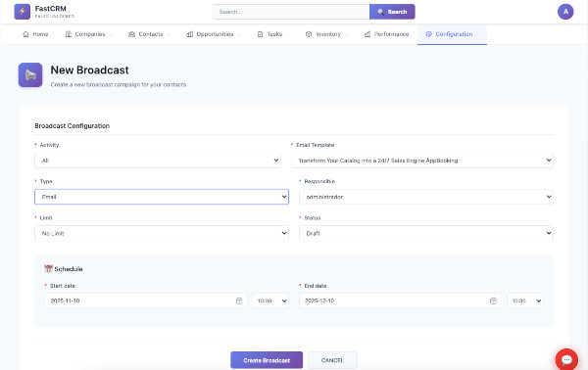Open the Email Template dropdown
This screenshot has height=370, width=588.
tap(422, 161)
